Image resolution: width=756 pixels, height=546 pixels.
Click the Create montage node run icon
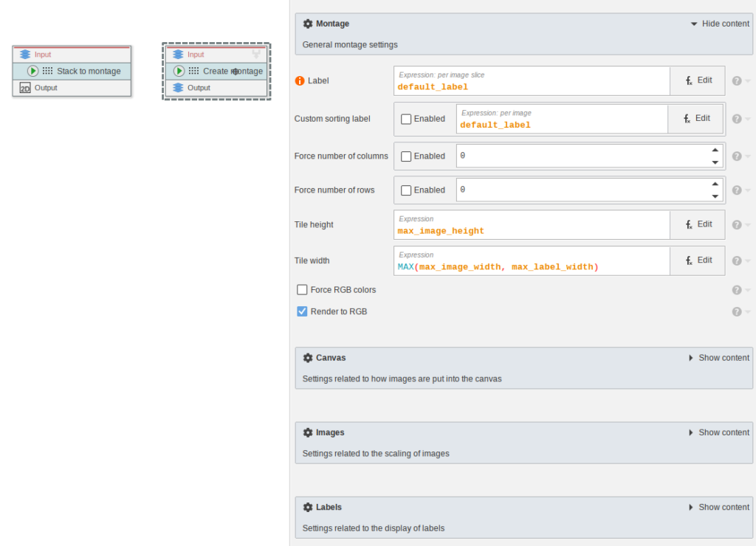[x=179, y=72]
